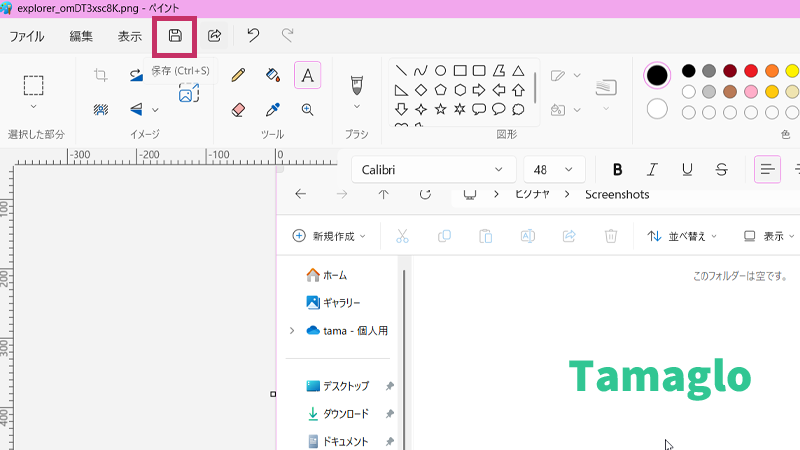Click the Save icon in the toolbar
The height and width of the screenshot is (450, 800).
tap(175, 36)
